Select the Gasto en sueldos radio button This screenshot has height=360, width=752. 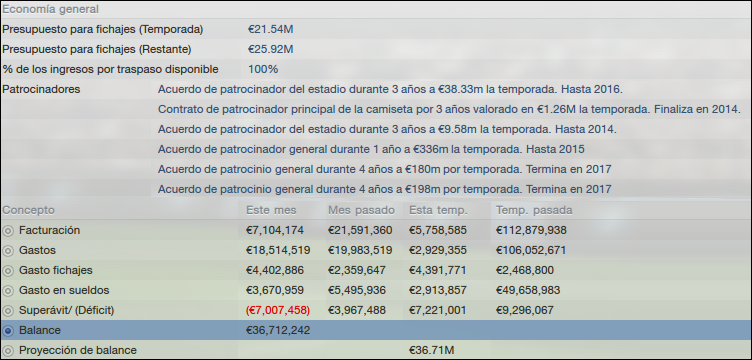(8, 291)
